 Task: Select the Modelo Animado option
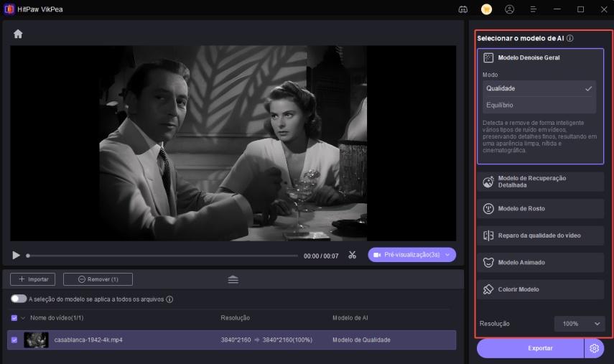[x=540, y=262]
